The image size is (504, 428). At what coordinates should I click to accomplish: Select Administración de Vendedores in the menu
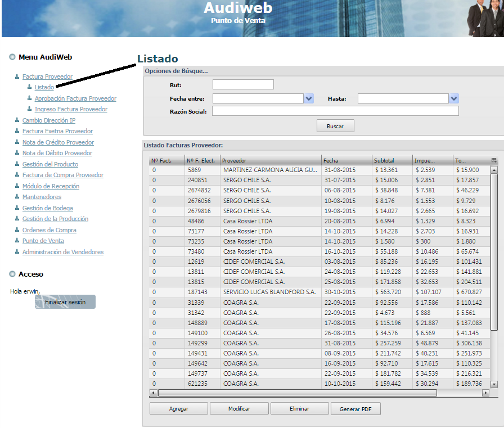tap(62, 252)
